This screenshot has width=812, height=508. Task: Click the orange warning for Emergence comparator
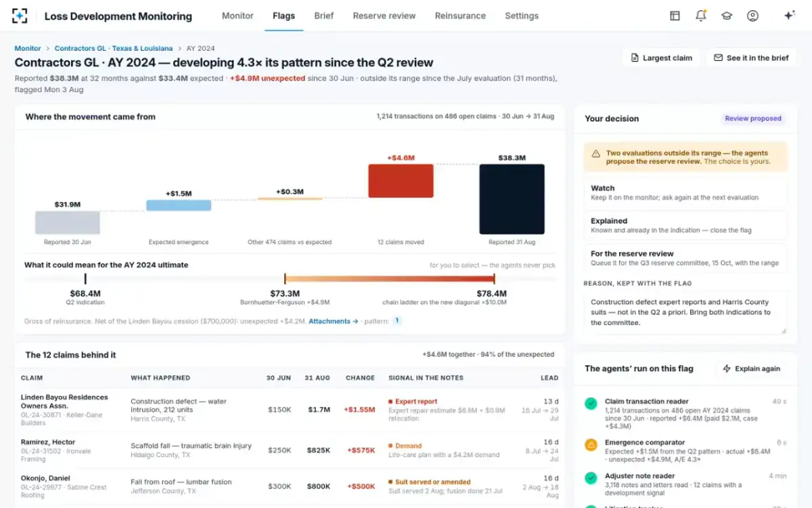point(591,445)
